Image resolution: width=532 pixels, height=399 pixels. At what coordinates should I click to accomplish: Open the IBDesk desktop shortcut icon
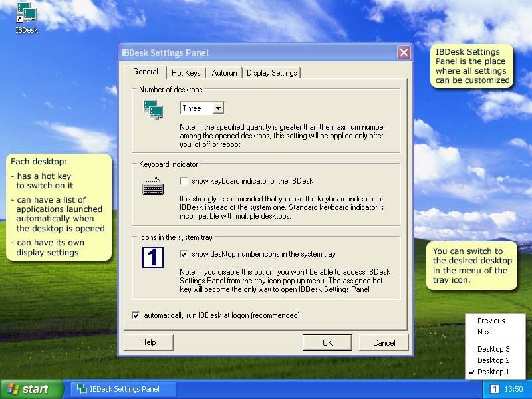pos(27,18)
